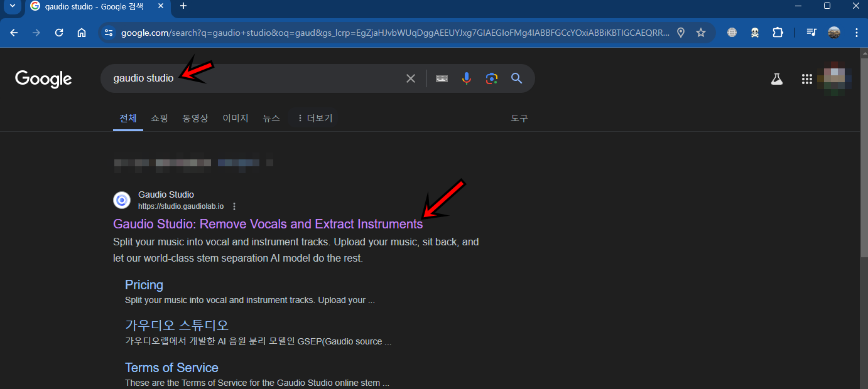Open the studio.gaudiolab.io URL link

tap(181, 206)
